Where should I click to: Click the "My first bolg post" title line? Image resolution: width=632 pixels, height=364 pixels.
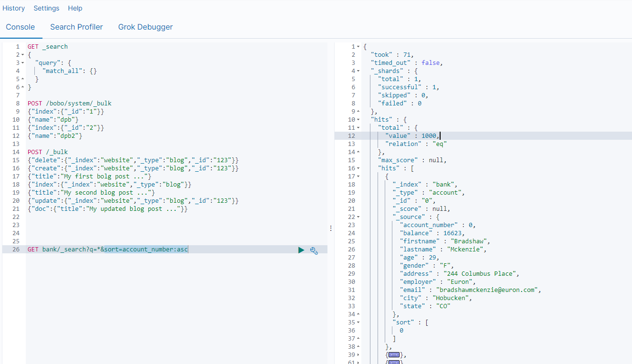[x=90, y=177]
